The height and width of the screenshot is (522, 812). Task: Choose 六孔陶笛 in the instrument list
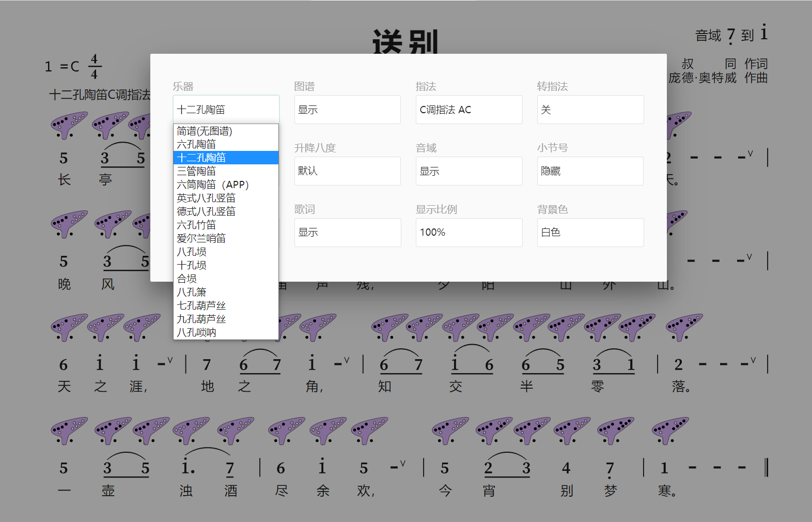[x=226, y=144]
